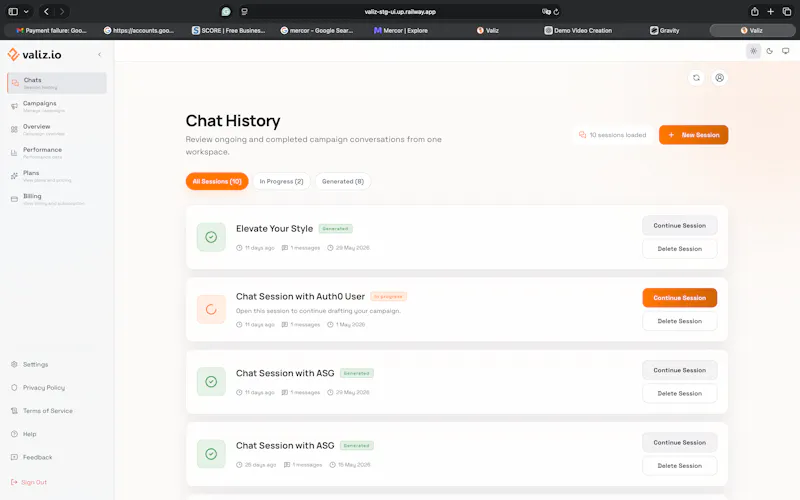Delete Session for Elevate Your Style
Image resolution: width=800 pixels, height=500 pixels.
pos(680,249)
